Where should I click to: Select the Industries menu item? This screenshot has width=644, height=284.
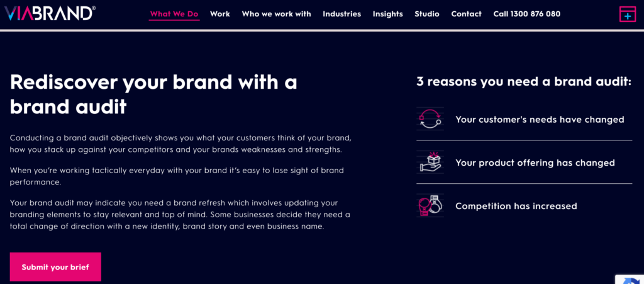(x=341, y=14)
